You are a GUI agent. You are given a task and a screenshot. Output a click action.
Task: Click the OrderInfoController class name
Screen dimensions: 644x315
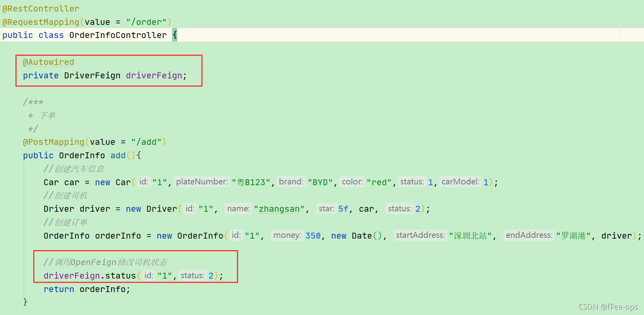118,35
